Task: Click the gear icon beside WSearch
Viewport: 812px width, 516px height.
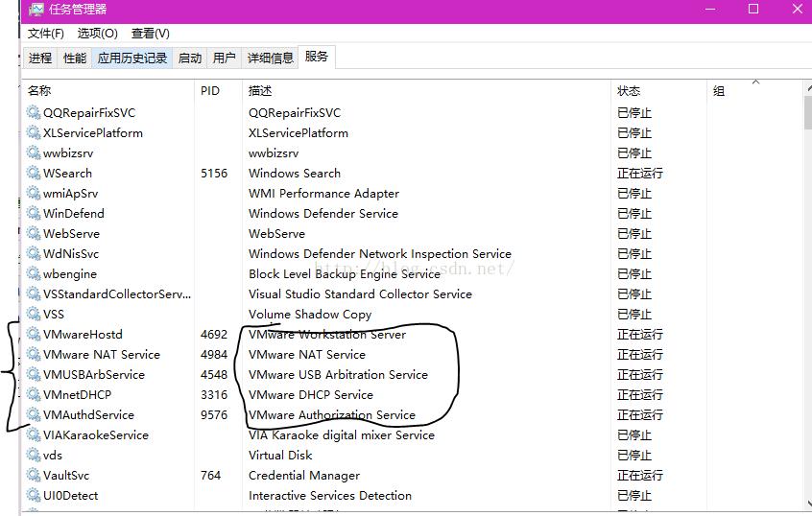Action: click(x=34, y=173)
